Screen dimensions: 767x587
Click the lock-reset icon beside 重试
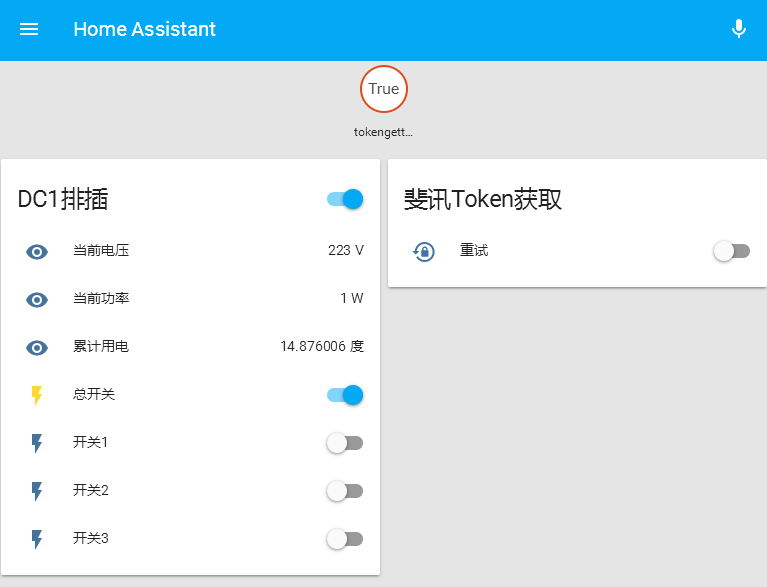[424, 251]
